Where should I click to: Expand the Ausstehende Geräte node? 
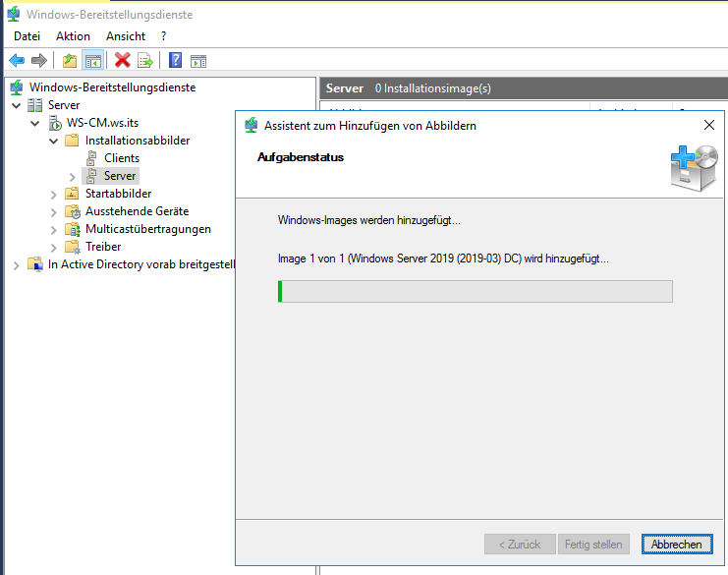[x=53, y=212]
